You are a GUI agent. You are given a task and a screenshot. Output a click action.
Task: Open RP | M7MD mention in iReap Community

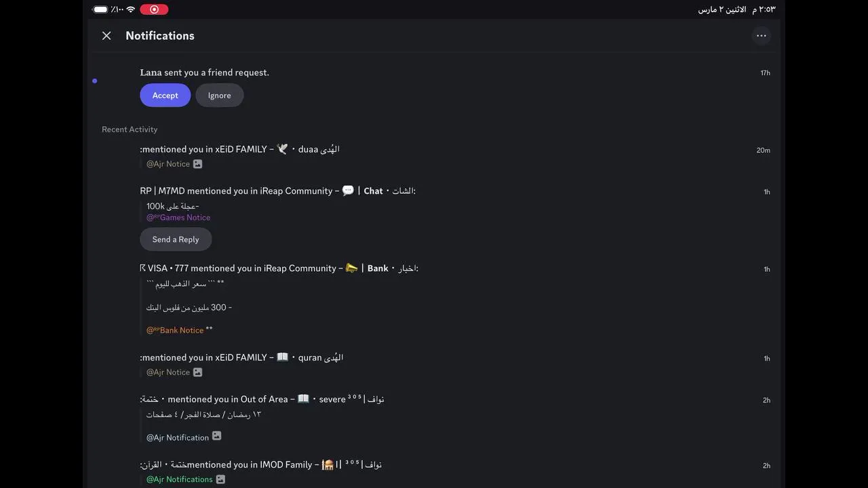(277, 191)
